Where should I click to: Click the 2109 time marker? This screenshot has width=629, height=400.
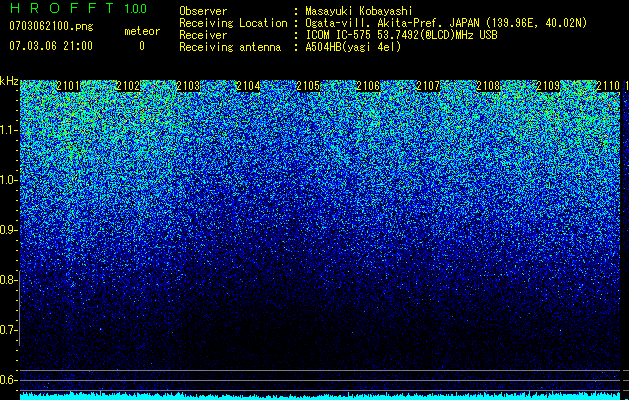pyautogui.click(x=548, y=86)
